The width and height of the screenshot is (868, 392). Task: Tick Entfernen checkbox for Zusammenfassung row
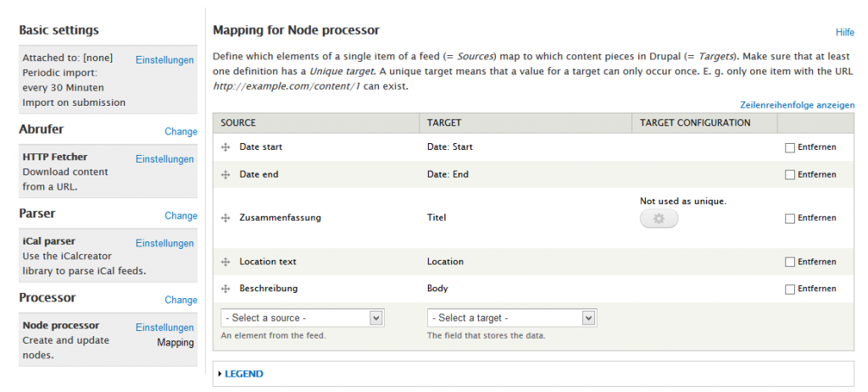790,218
